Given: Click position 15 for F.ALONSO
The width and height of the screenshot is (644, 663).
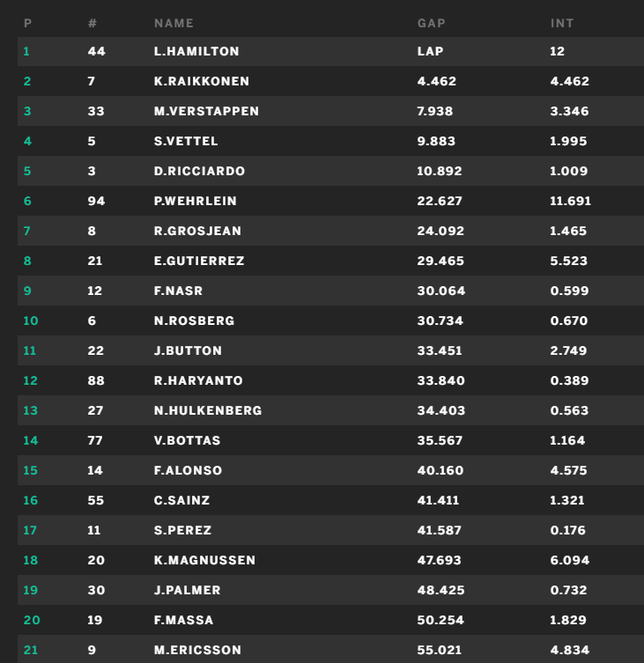Looking at the screenshot, I should click(30, 470).
